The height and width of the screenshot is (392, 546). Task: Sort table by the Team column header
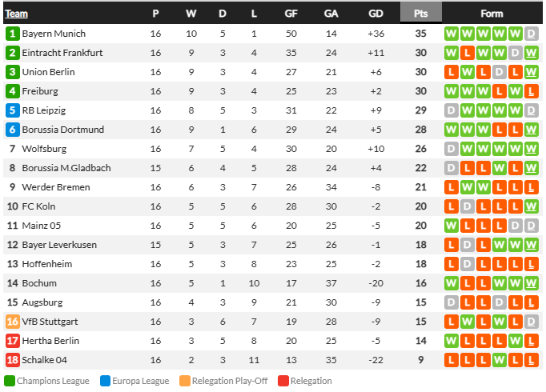tap(16, 14)
